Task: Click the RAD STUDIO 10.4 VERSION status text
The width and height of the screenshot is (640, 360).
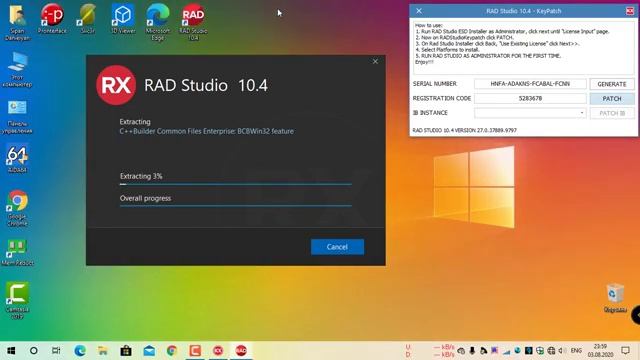Action: coord(464,130)
